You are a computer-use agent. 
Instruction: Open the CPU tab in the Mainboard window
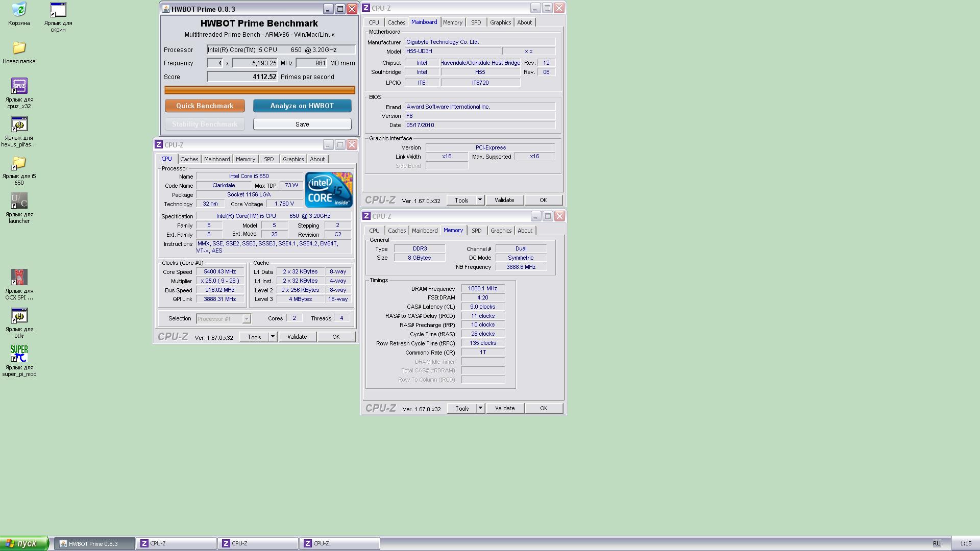pyautogui.click(x=374, y=22)
